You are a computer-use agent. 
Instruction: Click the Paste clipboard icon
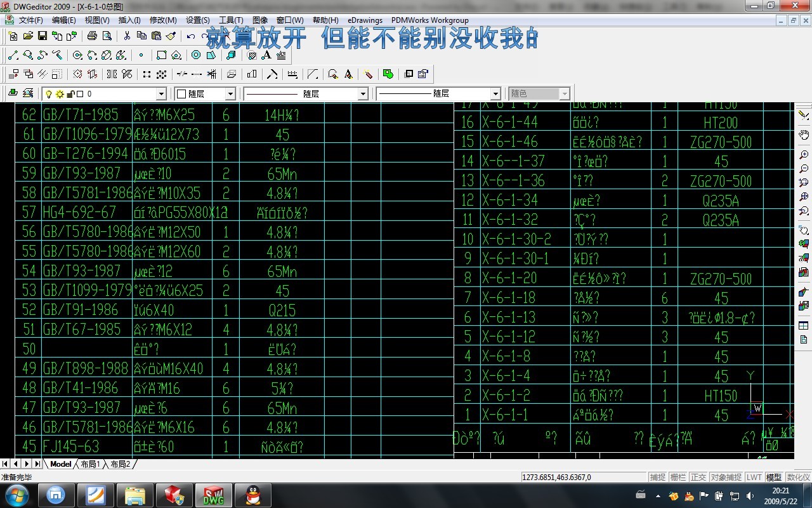[x=156, y=36]
